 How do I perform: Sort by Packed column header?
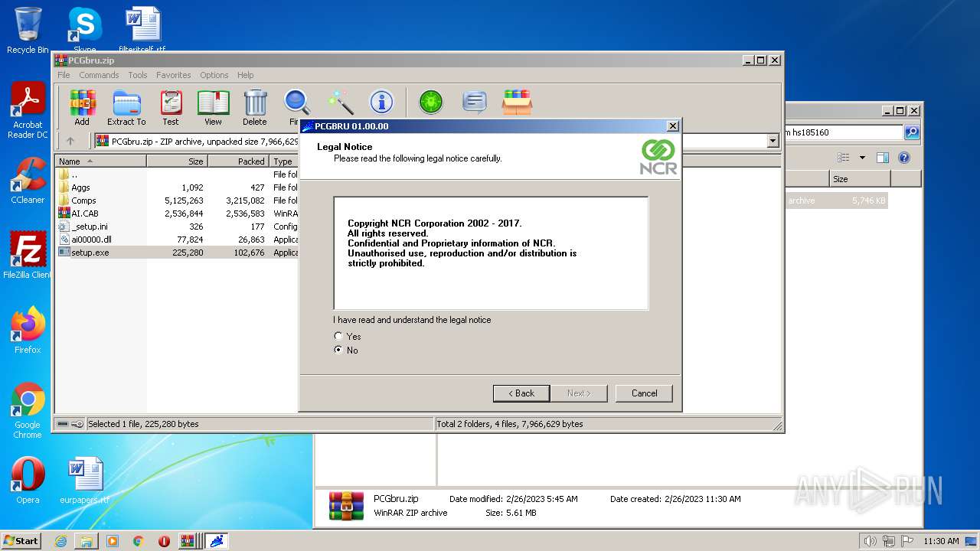click(238, 161)
